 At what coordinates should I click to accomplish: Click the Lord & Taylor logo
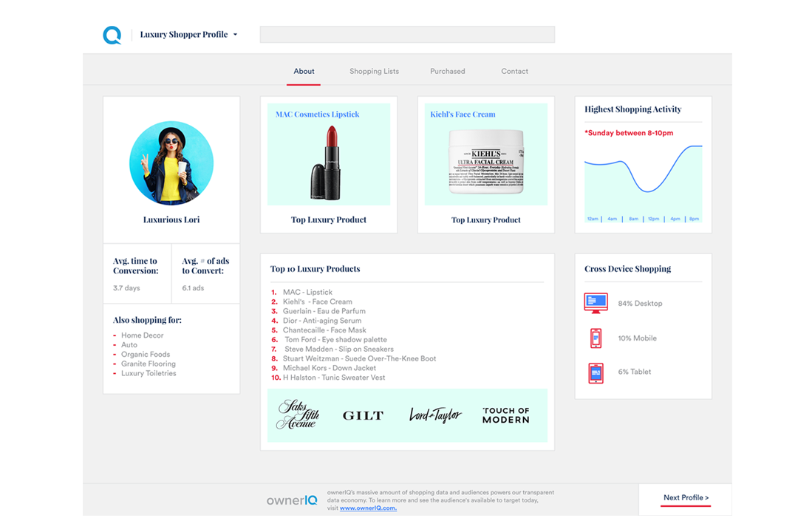(435, 415)
